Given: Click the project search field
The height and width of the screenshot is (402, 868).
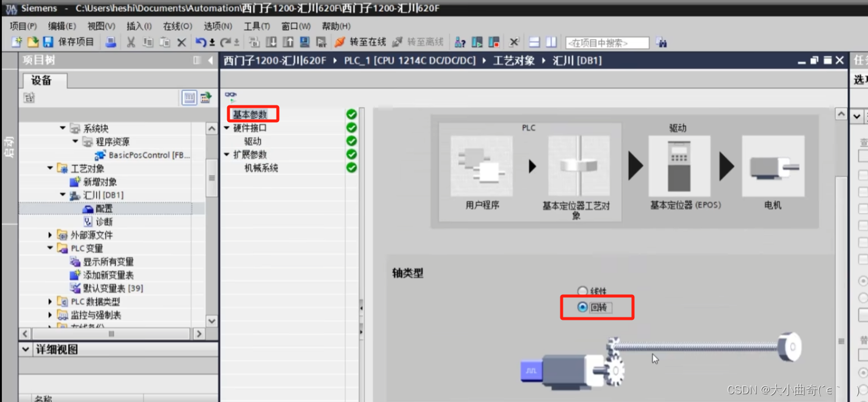Looking at the screenshot, I should 607,43.
